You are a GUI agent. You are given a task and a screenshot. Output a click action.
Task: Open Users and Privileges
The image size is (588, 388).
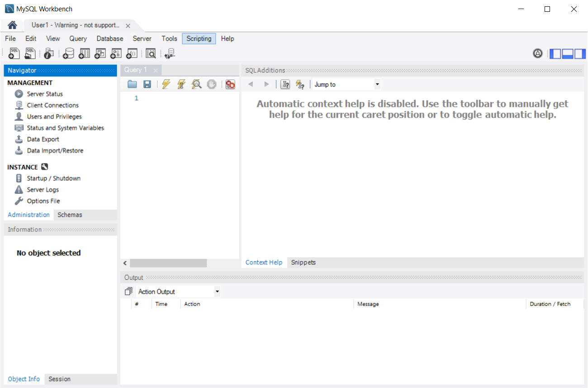click(x=54, y=116)
